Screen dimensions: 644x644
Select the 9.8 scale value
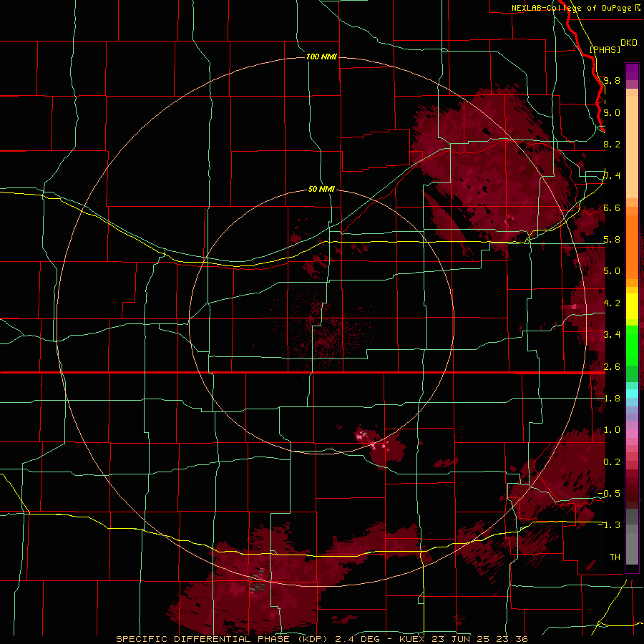[x=612, y=80]
